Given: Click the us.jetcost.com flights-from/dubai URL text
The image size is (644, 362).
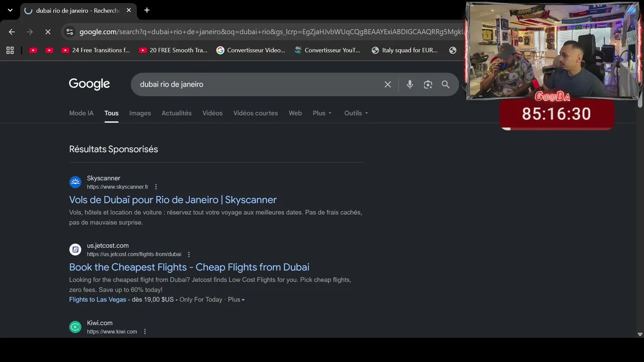Looking at the screenshot, I should pyautogui.click(x=134, y=254).
